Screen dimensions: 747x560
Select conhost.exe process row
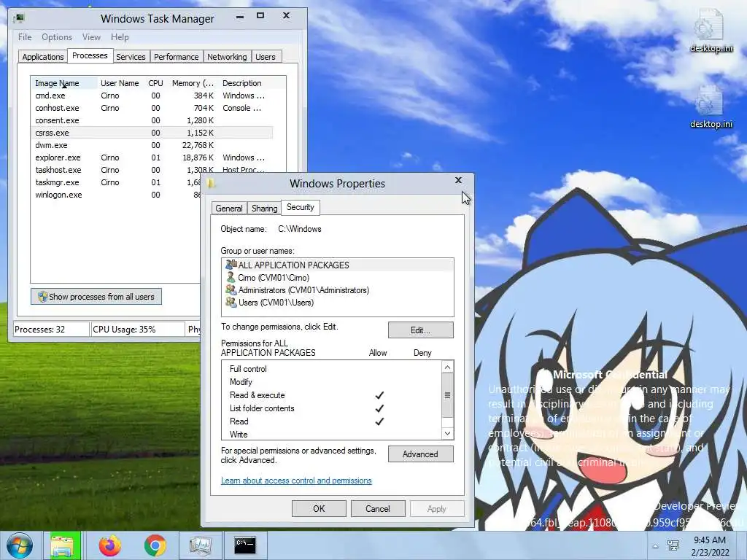tap(152, 108)
